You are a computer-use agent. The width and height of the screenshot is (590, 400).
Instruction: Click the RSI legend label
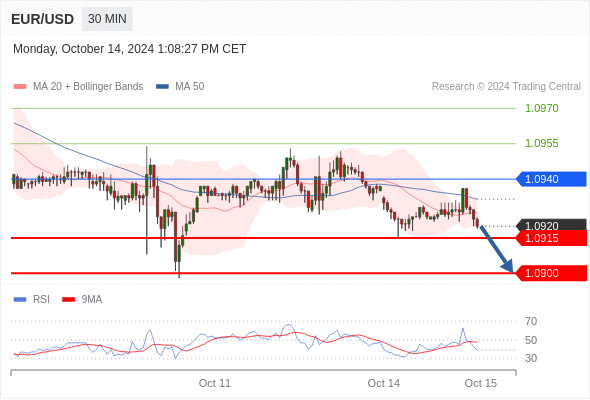pyautogui.click(x=41, y=300)
